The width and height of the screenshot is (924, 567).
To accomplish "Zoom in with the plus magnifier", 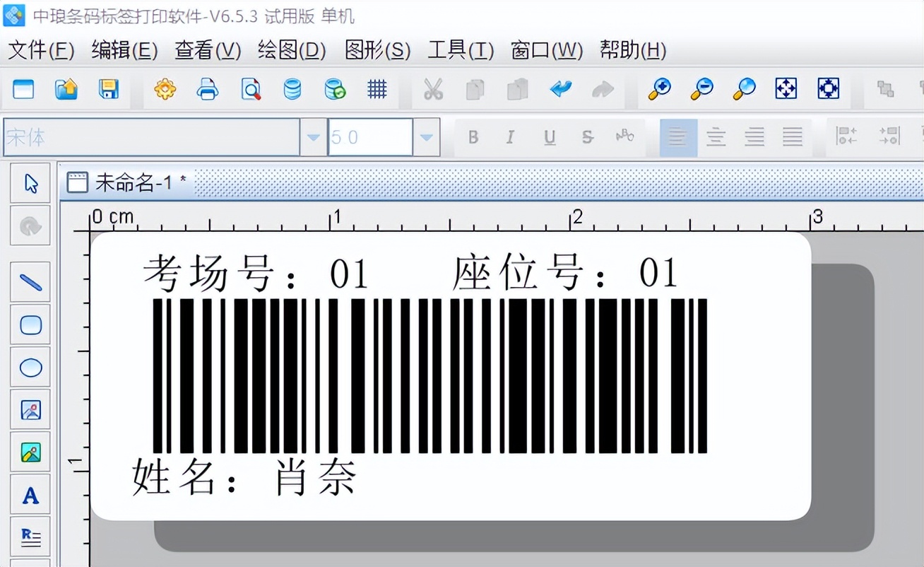I will pos(660,89).
